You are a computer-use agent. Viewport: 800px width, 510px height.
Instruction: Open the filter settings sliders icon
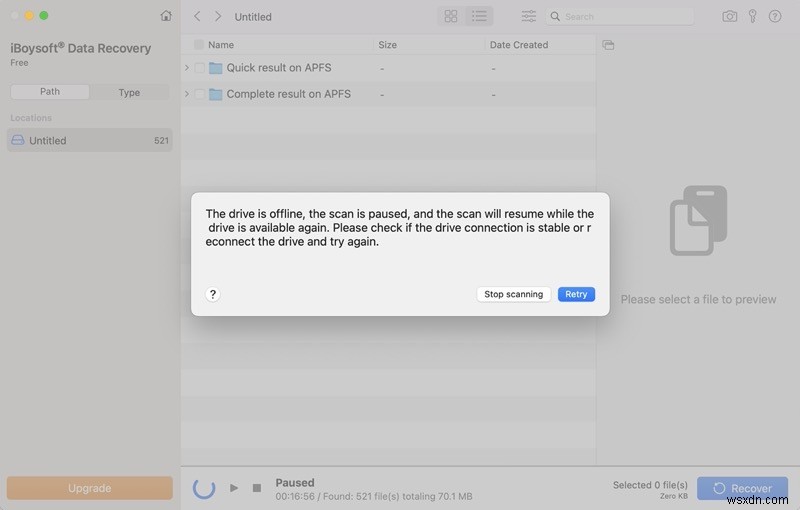[x=529, y=16]
